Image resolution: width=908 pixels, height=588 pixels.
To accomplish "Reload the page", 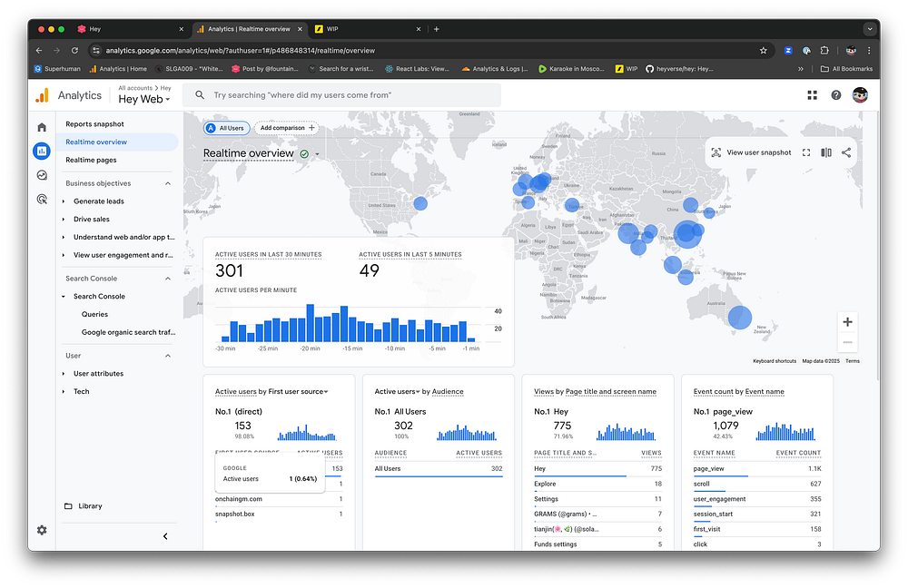I will tap(74, 50).
